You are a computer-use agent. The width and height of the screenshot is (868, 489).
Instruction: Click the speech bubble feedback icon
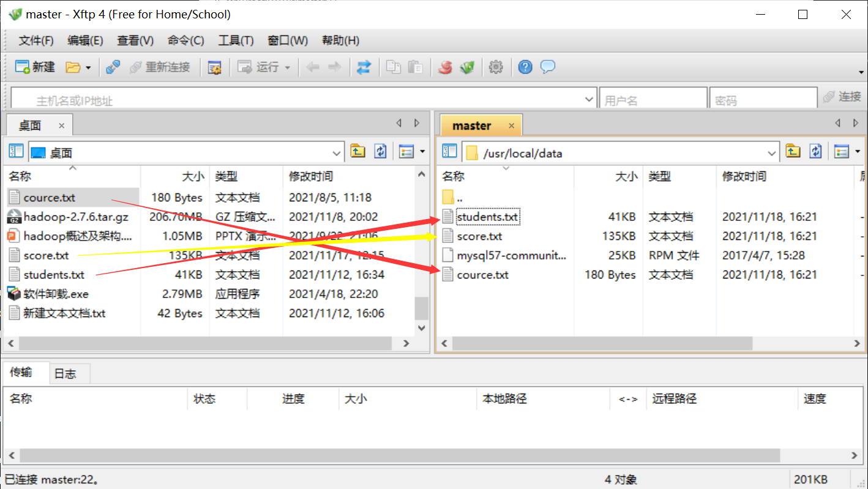(x=548, y=67)
